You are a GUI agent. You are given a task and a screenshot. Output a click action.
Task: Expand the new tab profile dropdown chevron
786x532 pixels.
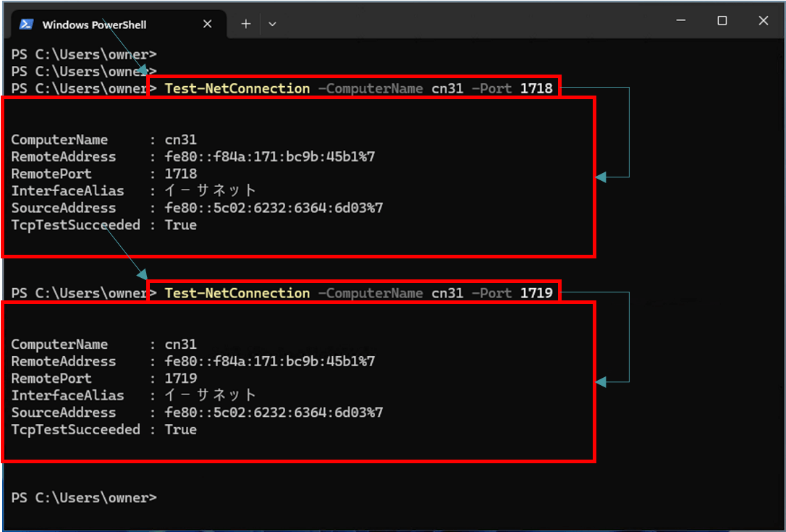[x=272, y=24]
